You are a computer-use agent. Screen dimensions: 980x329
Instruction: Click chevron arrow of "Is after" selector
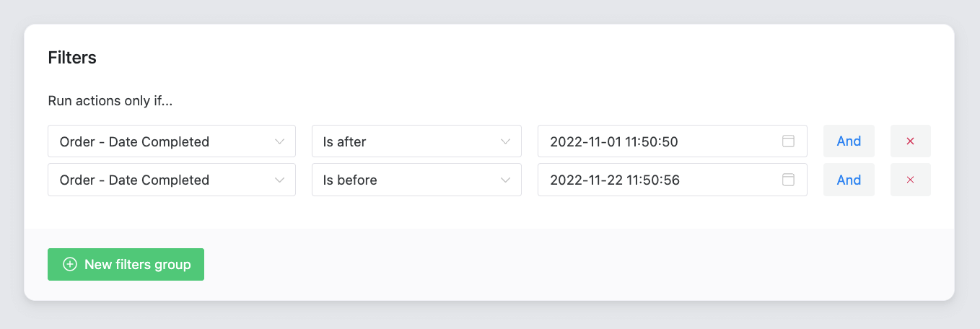click(505, 141)
